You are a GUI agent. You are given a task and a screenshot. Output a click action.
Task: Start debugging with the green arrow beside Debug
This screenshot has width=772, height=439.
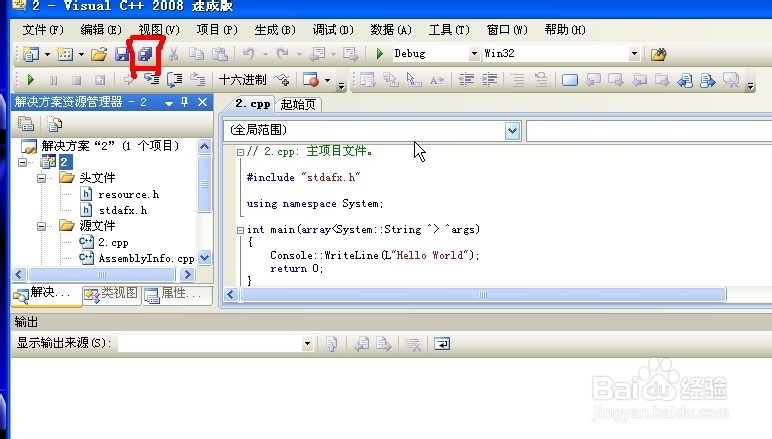[x=380, y=54]
